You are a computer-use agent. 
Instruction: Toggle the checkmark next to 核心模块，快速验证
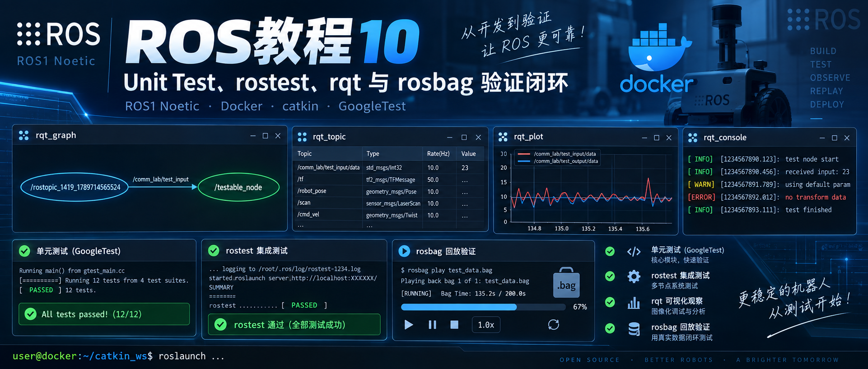point(610,251)
